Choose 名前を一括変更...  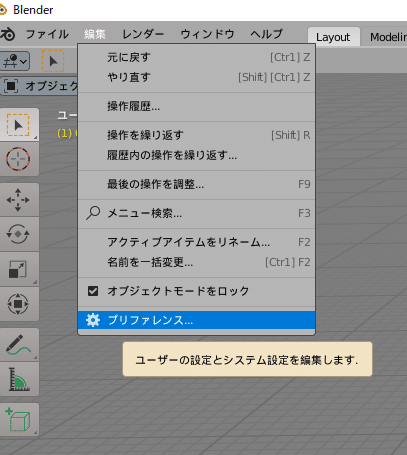196,262
